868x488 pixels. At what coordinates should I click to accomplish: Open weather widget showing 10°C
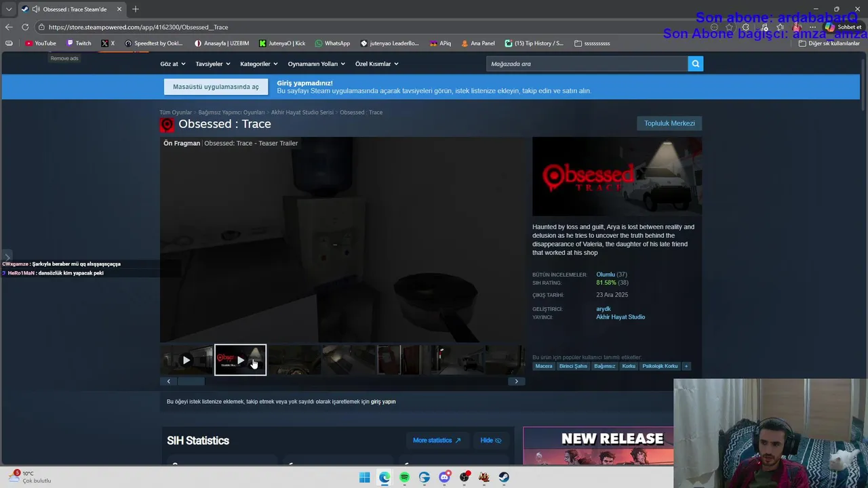point(29,477)
